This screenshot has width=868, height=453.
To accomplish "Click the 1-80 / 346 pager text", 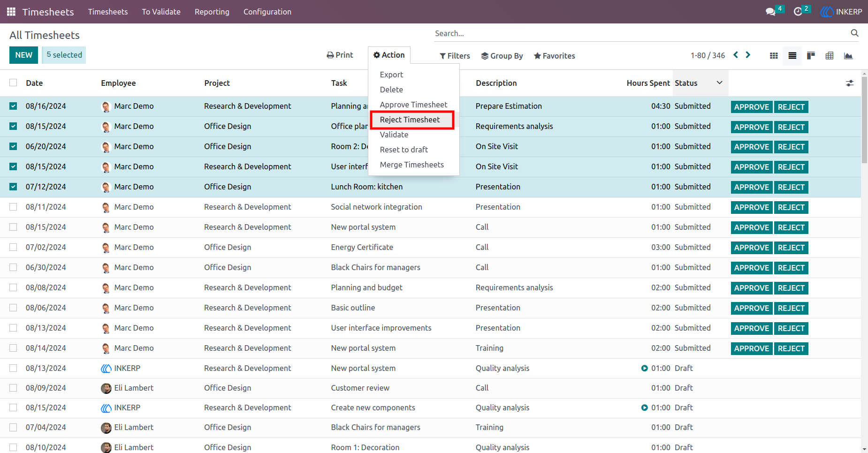I will pos(708,55).
